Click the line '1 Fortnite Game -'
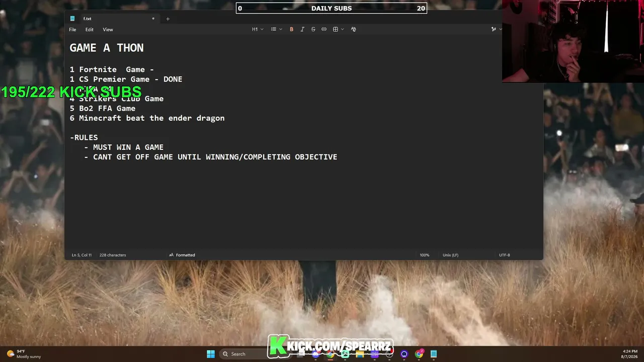 pyautogui.click(x=112, y=69)
